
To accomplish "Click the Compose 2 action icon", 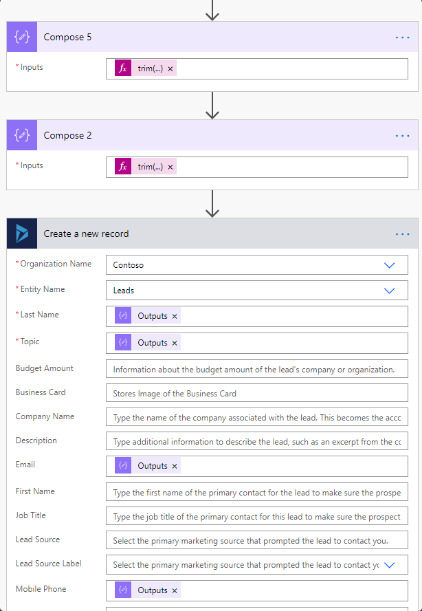I will (x=22, y=135).
